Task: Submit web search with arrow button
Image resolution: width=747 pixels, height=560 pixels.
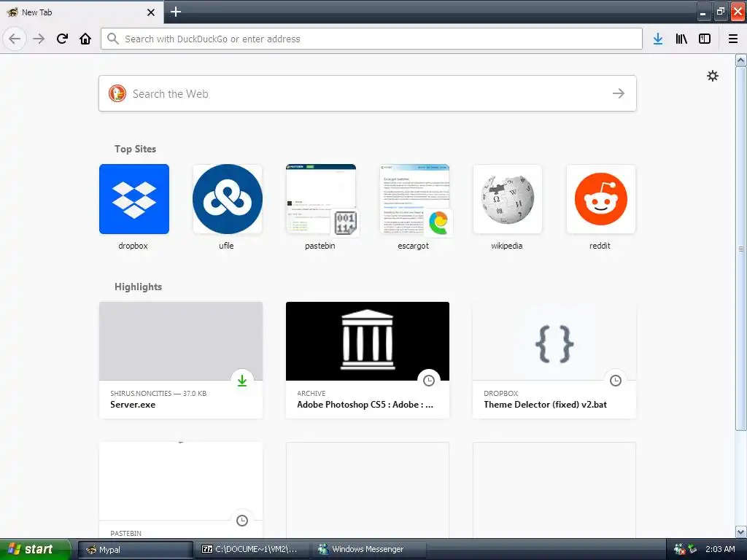Action: [619, 93]
